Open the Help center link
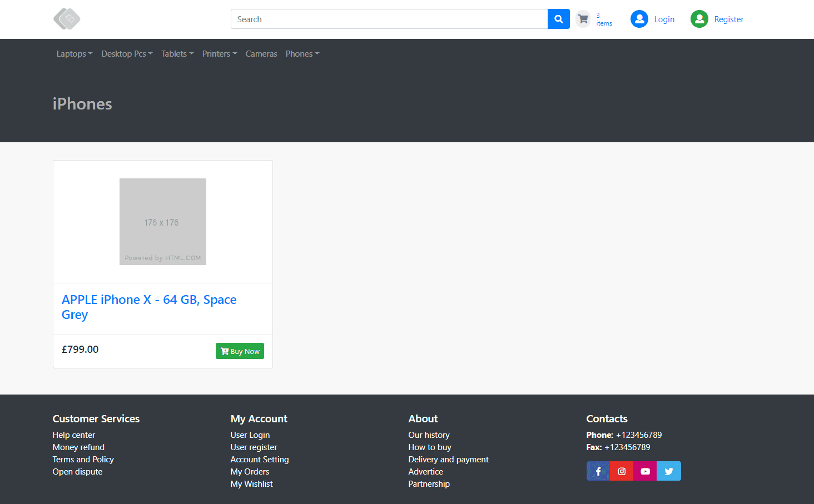The width and height of the screenshot is (814, 504). [x=74, y=435]
